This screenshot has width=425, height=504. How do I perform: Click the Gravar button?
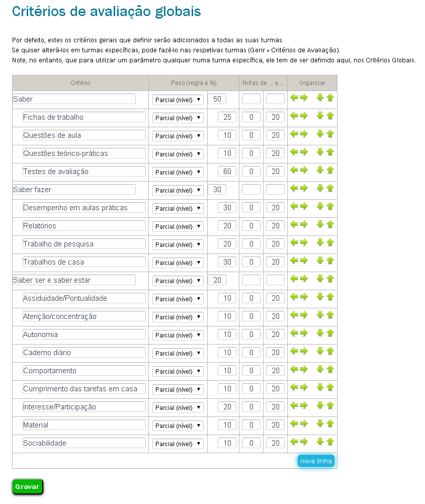[x=28, y=487]
